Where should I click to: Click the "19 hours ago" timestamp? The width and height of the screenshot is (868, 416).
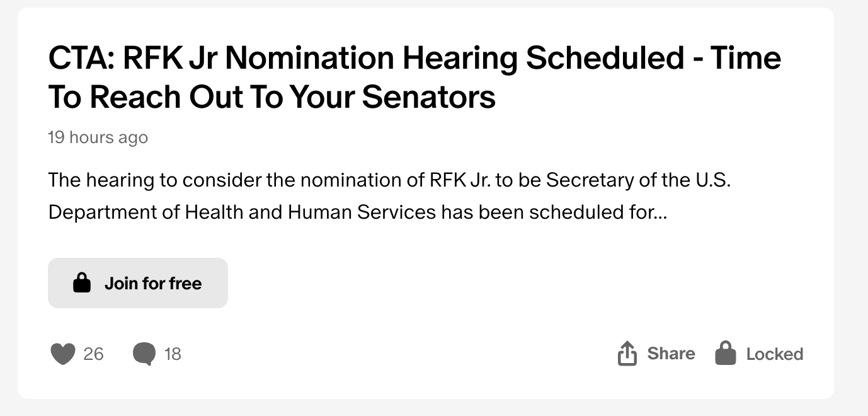tap(98, 137)
